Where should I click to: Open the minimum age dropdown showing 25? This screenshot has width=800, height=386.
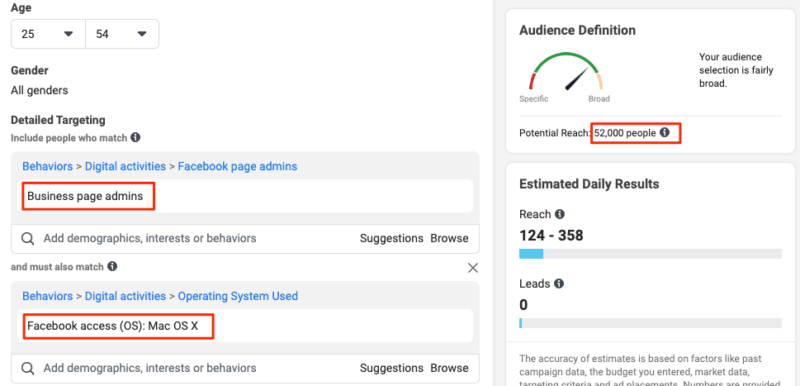click(48, 34)
